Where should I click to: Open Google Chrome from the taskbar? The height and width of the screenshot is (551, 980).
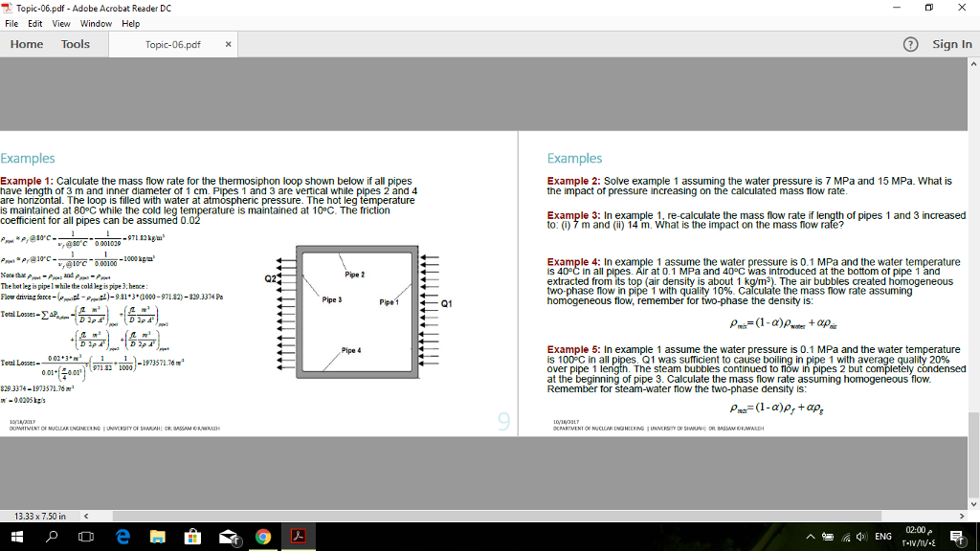click(x=263, y=537)
